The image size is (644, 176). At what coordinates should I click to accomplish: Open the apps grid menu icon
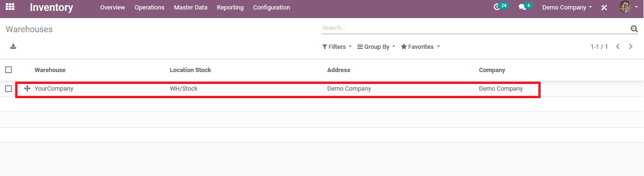pos(9,7)
